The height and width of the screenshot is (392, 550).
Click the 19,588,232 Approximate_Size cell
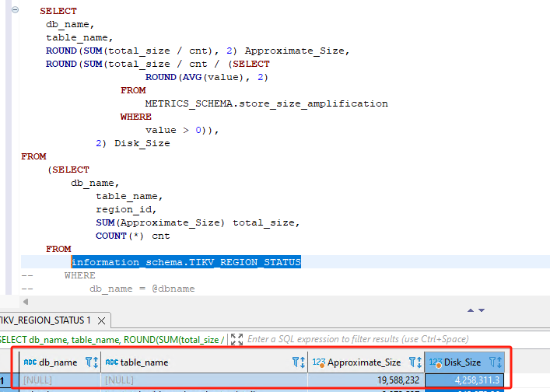tap(366, 380)
